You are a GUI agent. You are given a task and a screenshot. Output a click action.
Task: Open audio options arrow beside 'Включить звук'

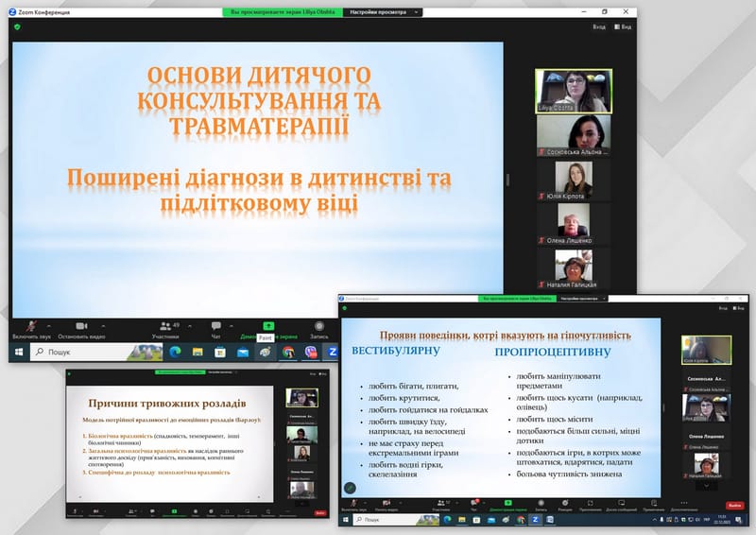(48, 327)
